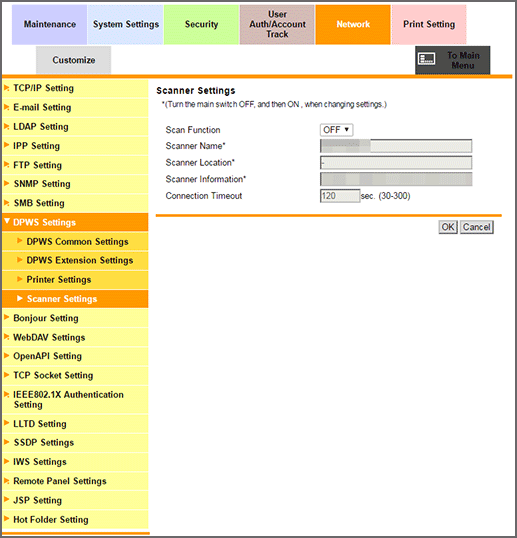Click the arrow icon beside DPWS Common Settings
517x538 pixels.
(20, 241)
